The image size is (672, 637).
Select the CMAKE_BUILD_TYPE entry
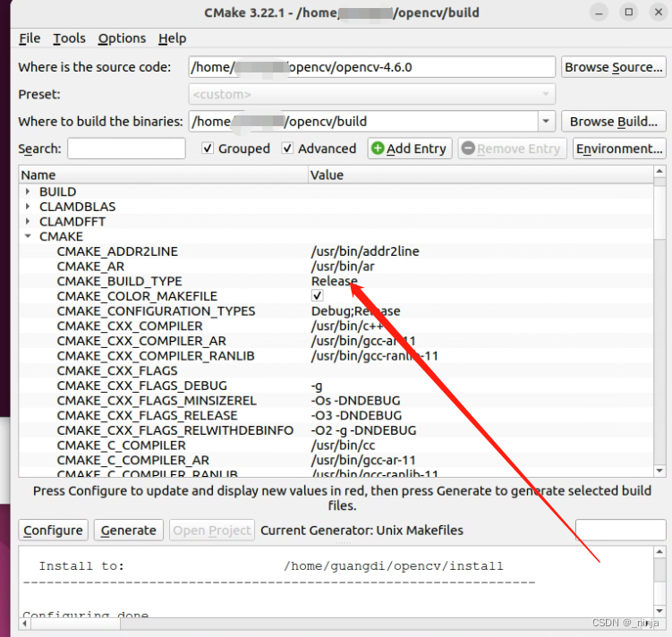click(x=119, y=282)
